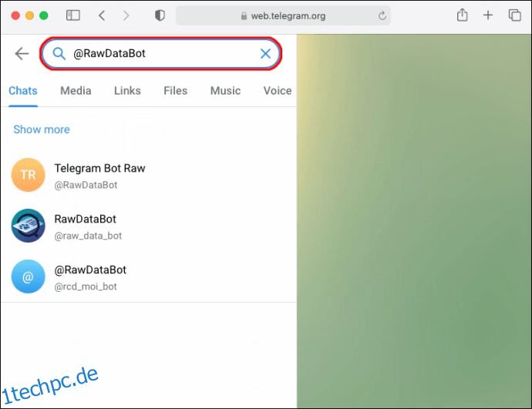Switch to the Chats tab
Viewport: 532px width, 409px height.
tap(23, 91)
